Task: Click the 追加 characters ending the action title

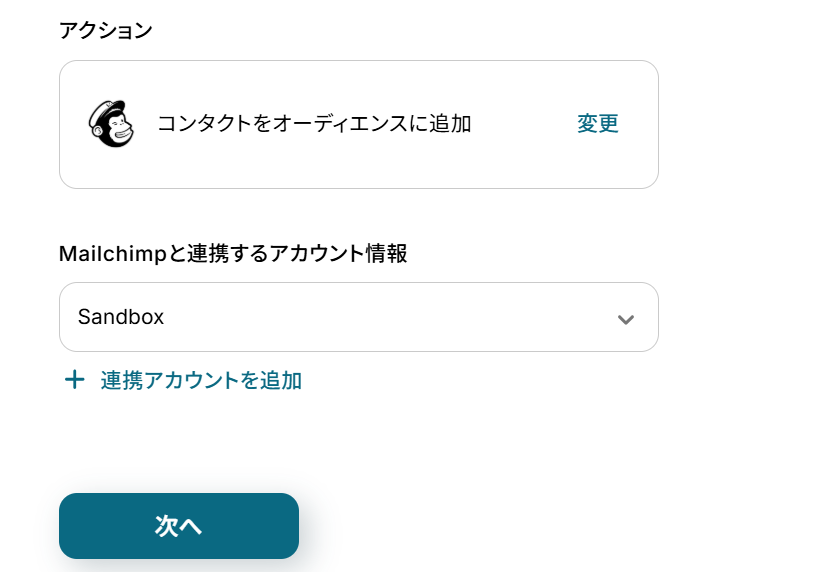Action: (450, 124)
